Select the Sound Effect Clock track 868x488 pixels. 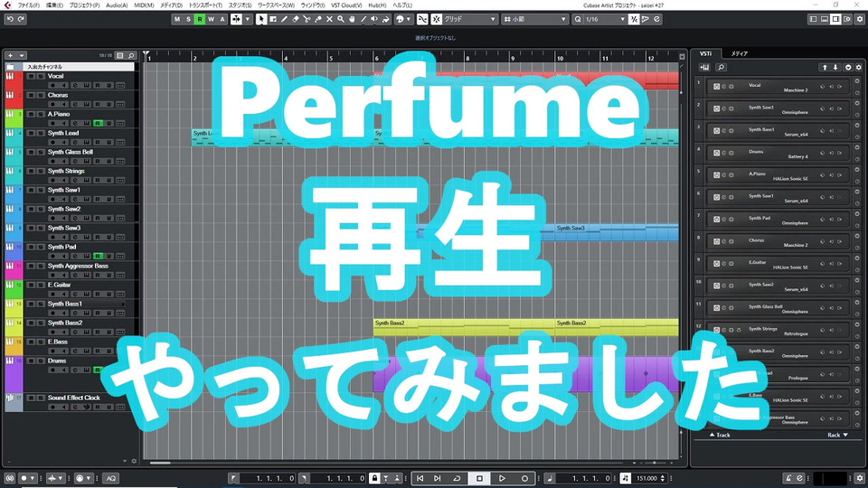[73, 398]
